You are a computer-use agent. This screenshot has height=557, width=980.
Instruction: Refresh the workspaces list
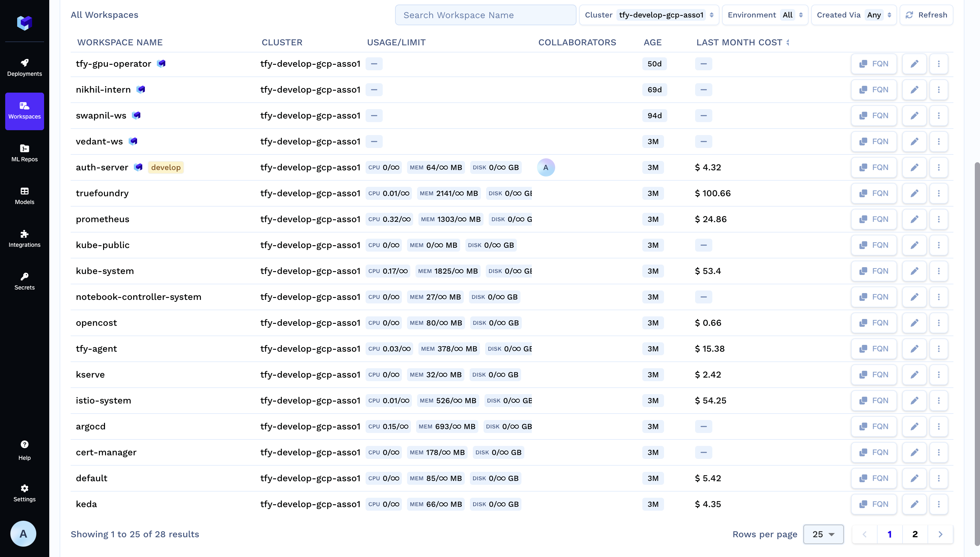point(926,15)
